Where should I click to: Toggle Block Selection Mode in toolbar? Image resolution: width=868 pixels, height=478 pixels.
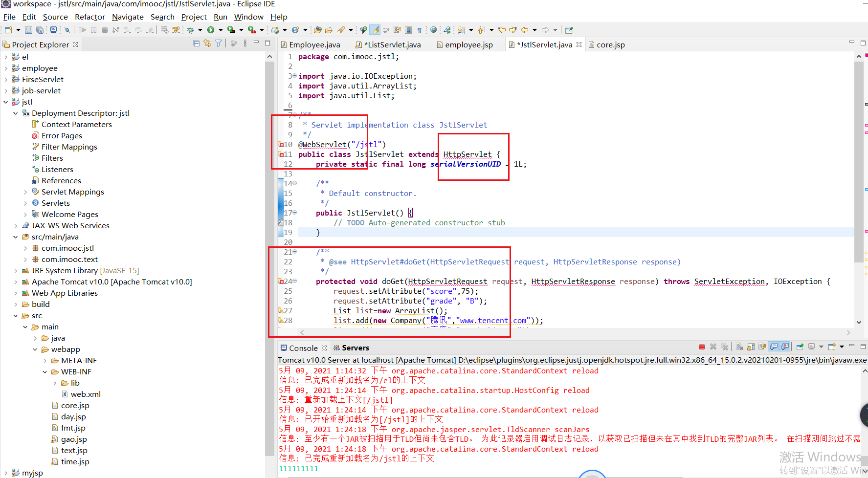[408, 30]
